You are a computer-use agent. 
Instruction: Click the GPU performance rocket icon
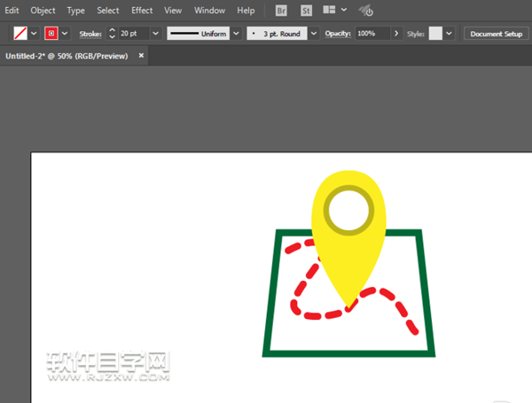pyautogui.click(x=364, y=11)
